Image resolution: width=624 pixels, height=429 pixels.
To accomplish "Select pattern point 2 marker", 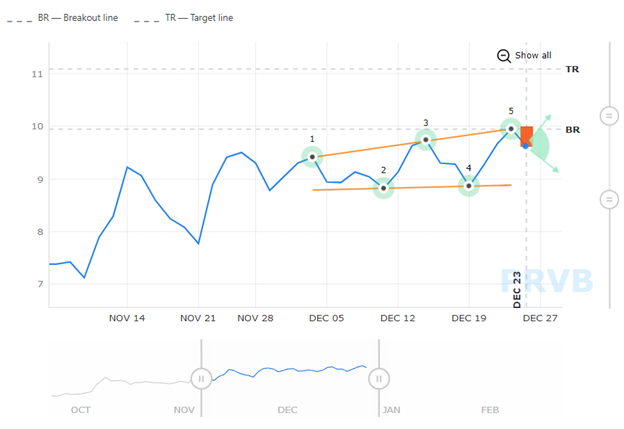I will (384, 187).
